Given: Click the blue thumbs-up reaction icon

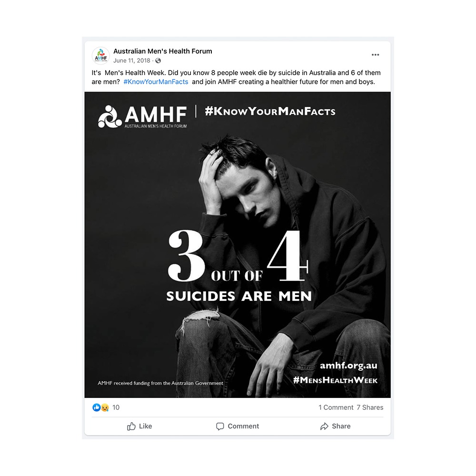Looking at the screenshot, I should (x=97, y=407).
